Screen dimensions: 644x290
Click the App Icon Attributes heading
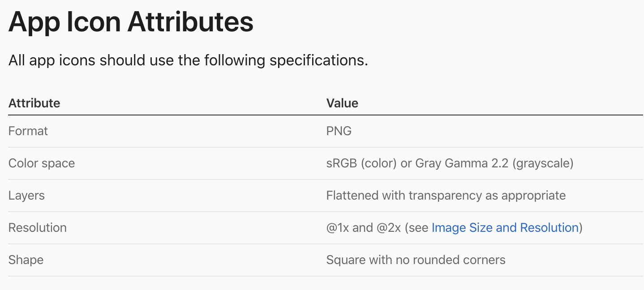(x=131, y=22)
